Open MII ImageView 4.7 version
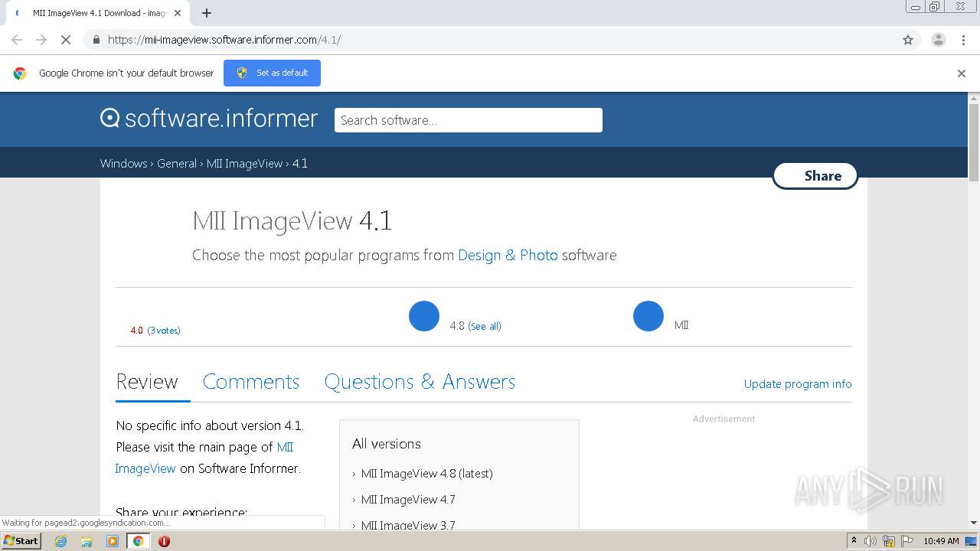 tap(408, 500)
